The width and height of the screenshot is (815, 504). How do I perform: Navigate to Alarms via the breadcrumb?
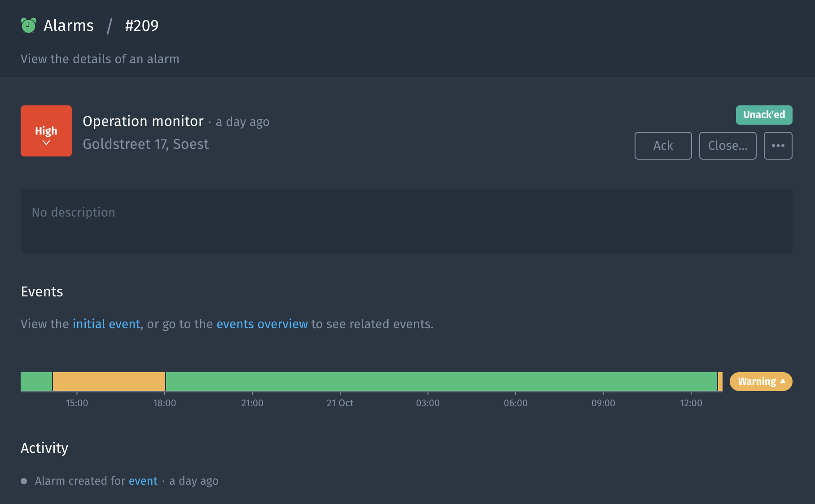tap(68, 26)
